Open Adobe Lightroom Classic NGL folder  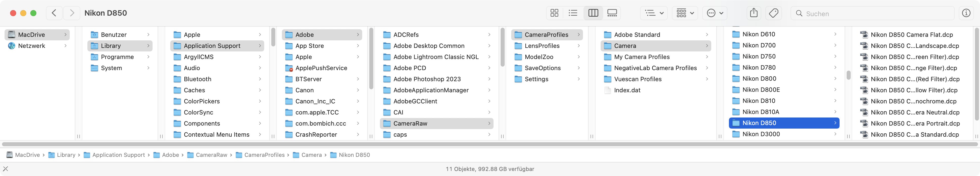click(436, 57)
